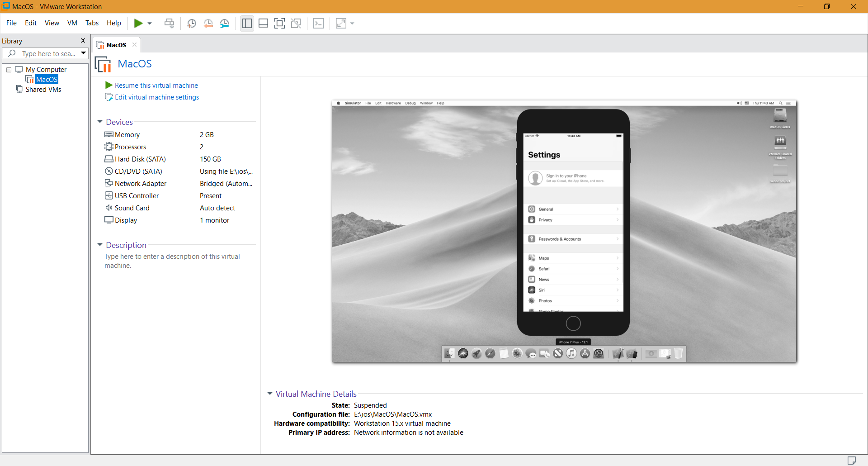Enter full screen mode icon
868x466 pixels.
(x=280, y=24)
